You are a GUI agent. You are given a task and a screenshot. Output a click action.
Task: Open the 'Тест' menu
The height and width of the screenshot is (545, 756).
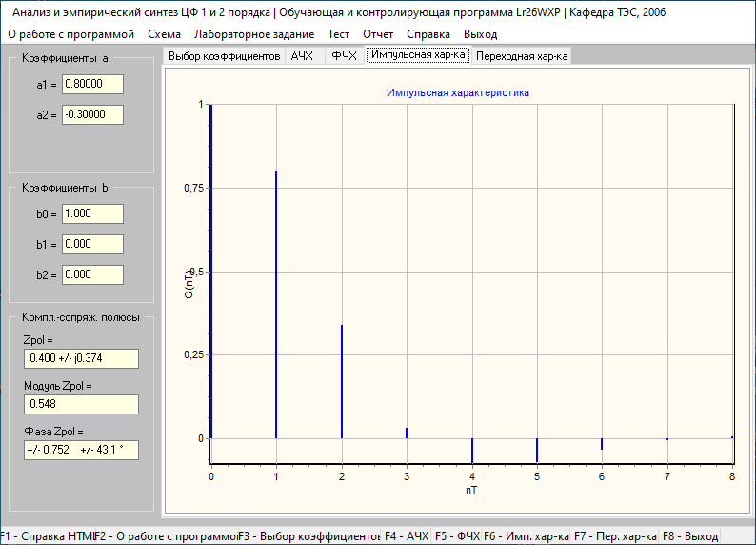(x=338, y=34)
